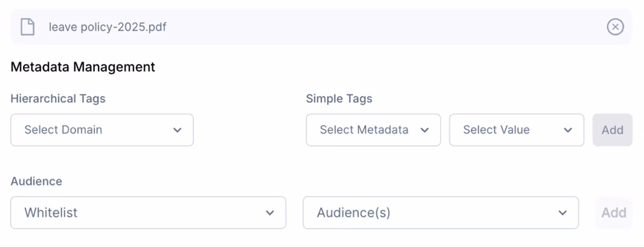Click the chevron arrow in Select Domain
The image size is (644, 247).
coord(177,130)
